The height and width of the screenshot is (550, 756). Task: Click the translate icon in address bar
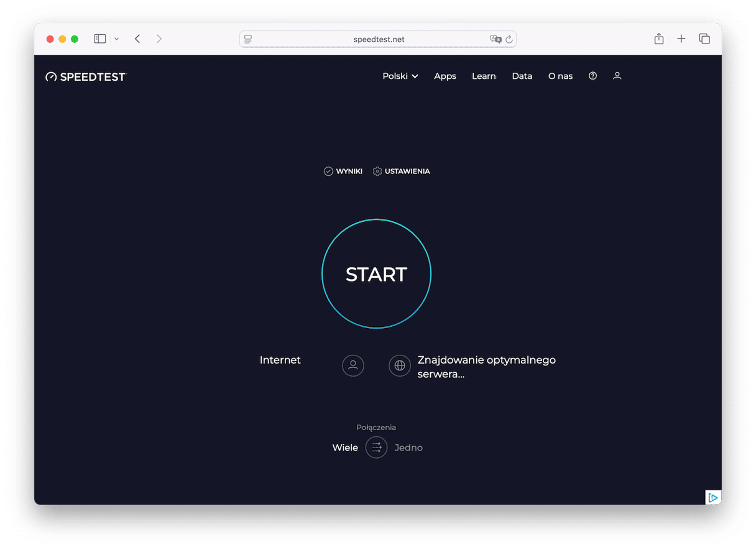pos(495,39)
